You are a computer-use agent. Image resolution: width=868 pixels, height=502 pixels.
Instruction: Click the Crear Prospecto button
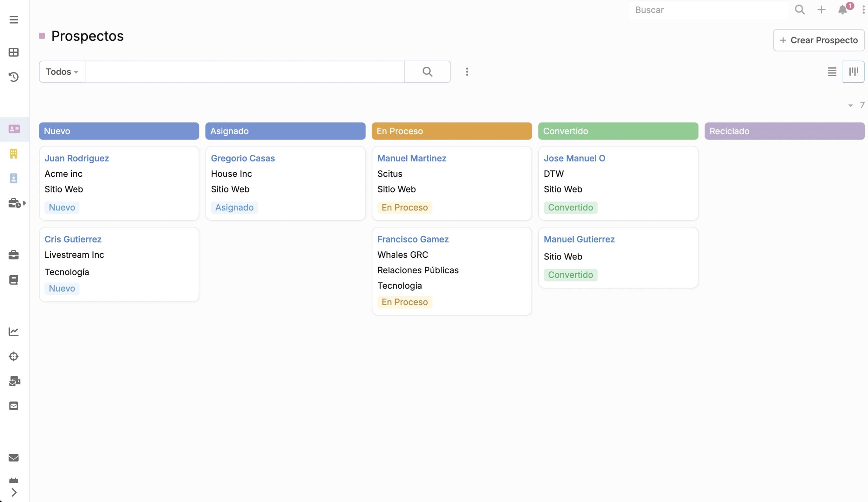(819, 40)
